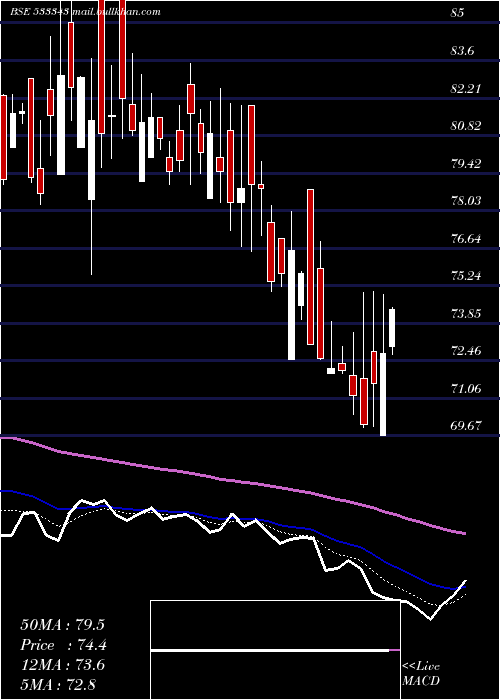This screenshot has width=500, height=700.
Task: Click the 73.85 price axis label
Action: 467,314
